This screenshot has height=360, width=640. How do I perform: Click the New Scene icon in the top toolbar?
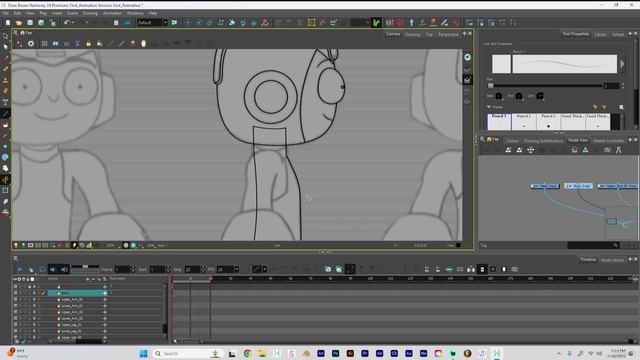coord(8,23)
